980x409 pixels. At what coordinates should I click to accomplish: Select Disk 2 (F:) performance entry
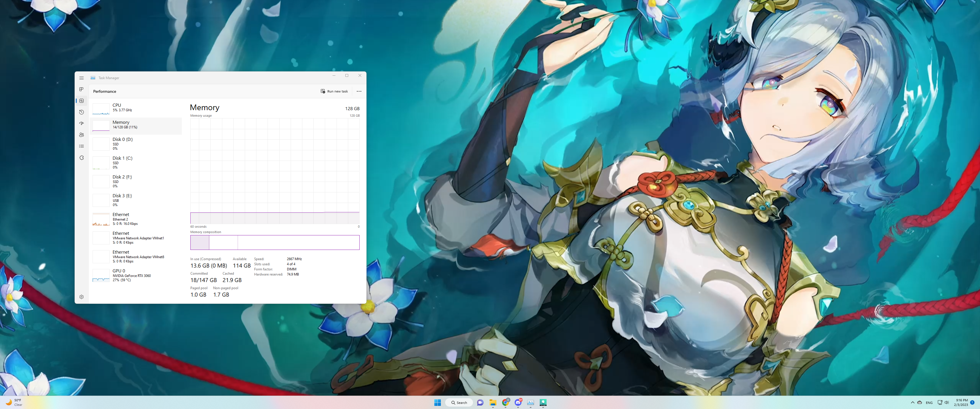coord(136,181)
